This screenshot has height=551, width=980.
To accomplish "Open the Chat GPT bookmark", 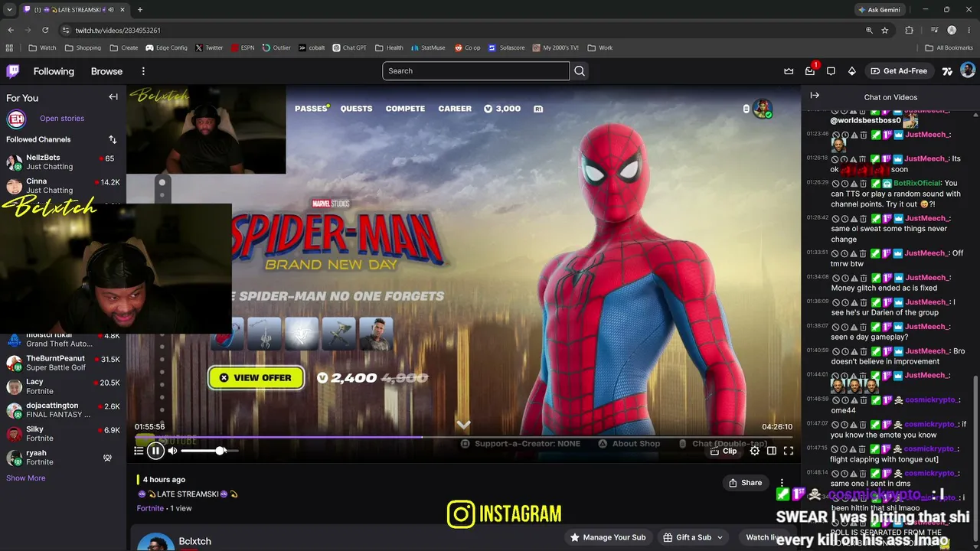I will coord(349,47).
